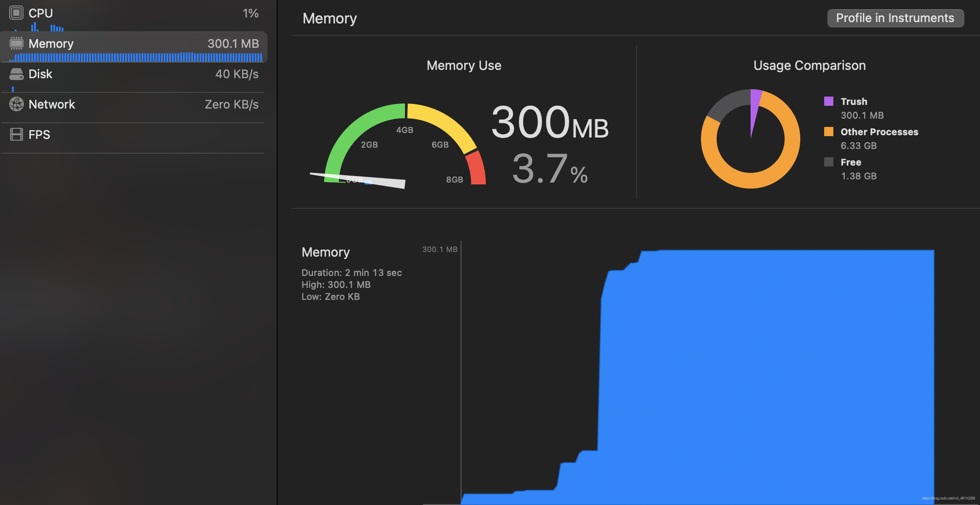The height and width of the screenshot is (505, 980).
Task: Click the CPU chip icon
Action: pyautogui.click(x=16, y=13)
